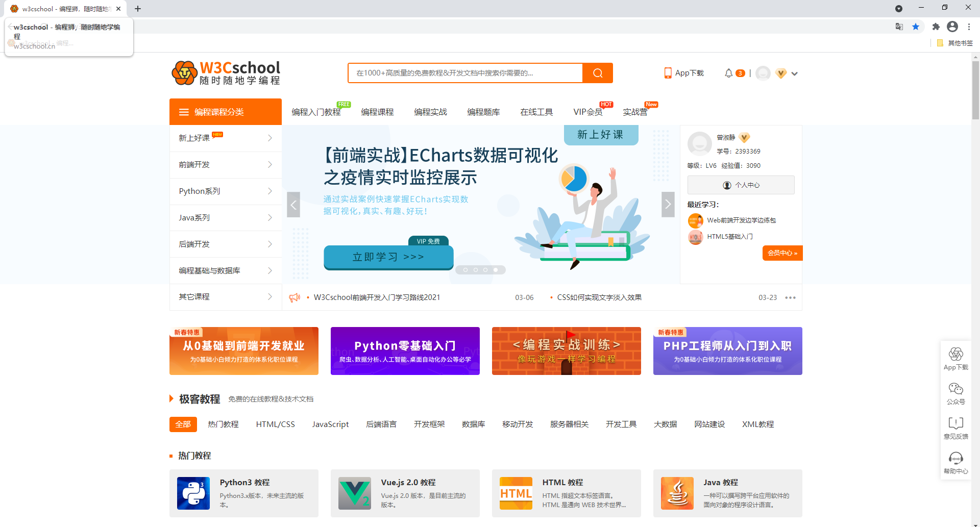Open the notification bell icon
Screen dimensions: 980x527
click(x=728, y=73)
